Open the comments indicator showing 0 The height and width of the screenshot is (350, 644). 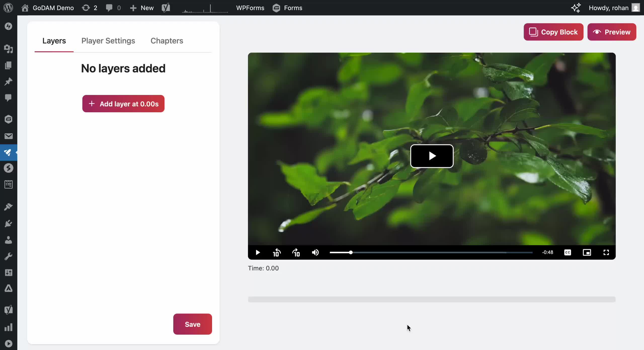coord(113,8)
